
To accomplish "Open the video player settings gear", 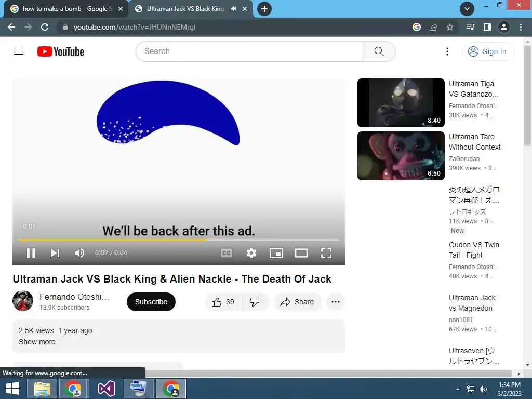I will pos(251,253).
